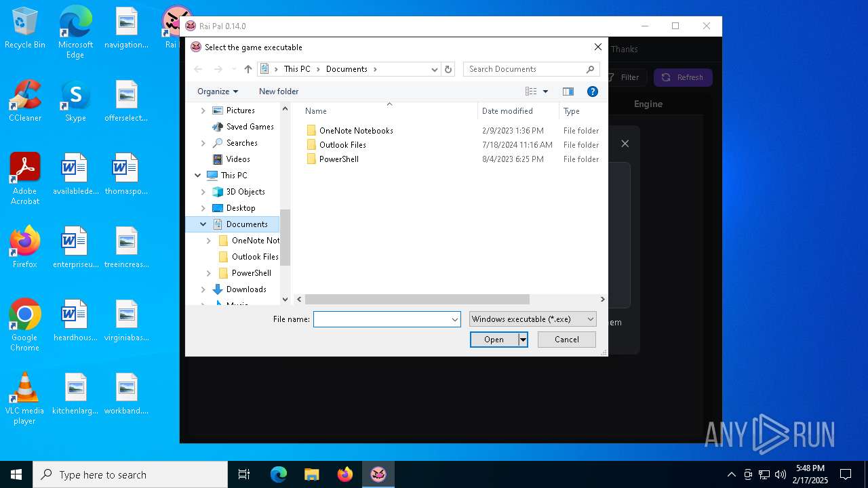Image resolution: width=868 pixels, height=488 pixels.
Task: Open the Open button's split arrow
Action: click(523, 340)
